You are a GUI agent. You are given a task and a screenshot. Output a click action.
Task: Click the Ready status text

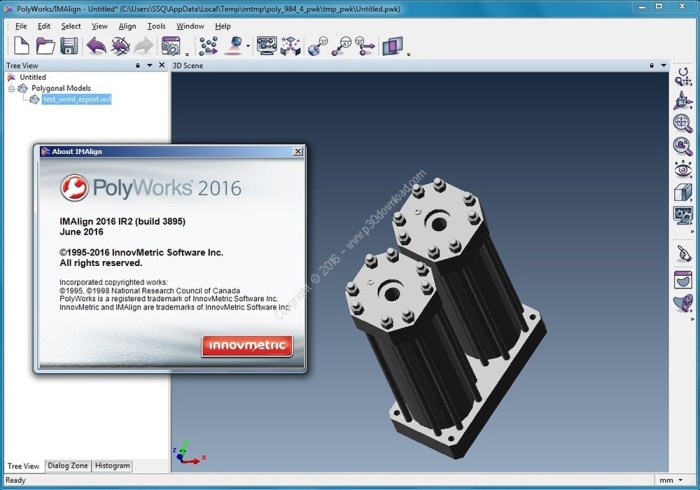pyautogui.click(x=16, y=480)
